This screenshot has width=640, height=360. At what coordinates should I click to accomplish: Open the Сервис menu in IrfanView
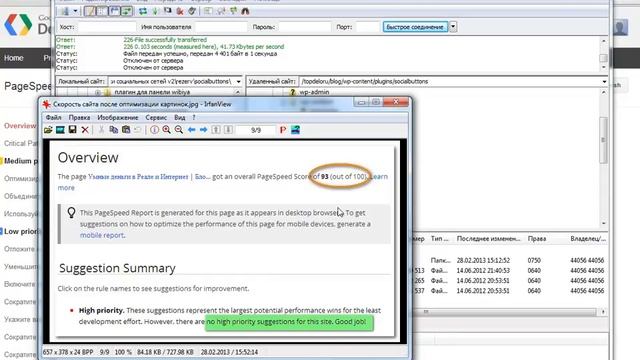pyautogui.click(x=156, y=118)
